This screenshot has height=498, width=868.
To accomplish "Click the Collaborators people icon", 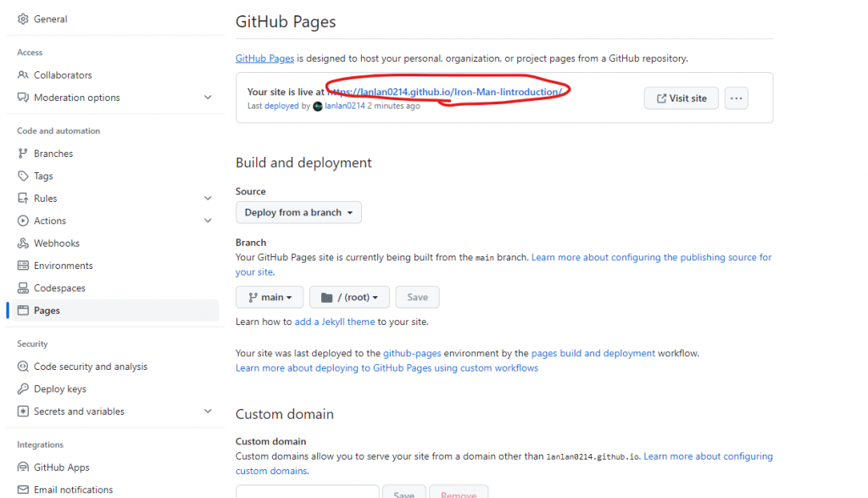I will click(x=23, y=75).
